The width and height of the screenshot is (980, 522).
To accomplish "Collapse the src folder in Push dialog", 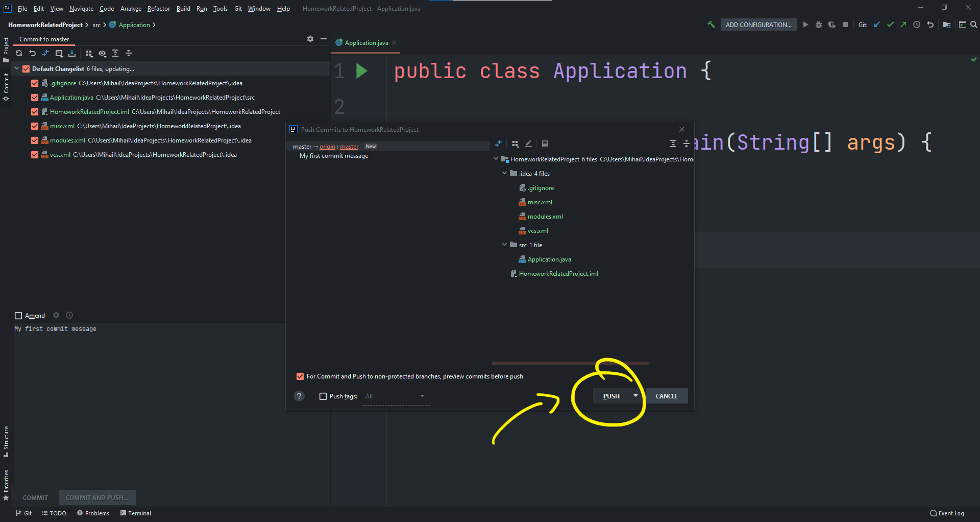I will tap(504, 245).
